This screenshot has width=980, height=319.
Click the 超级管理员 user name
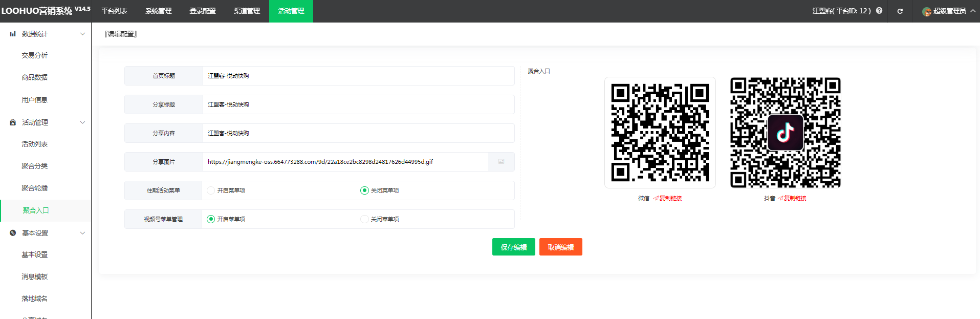pyautogui.click(x=950, y=11)
